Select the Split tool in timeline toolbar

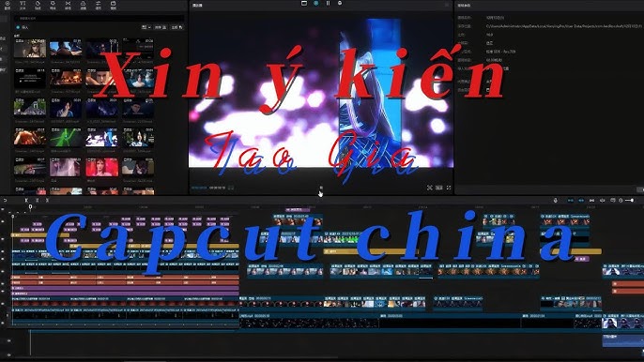[26, 201]
